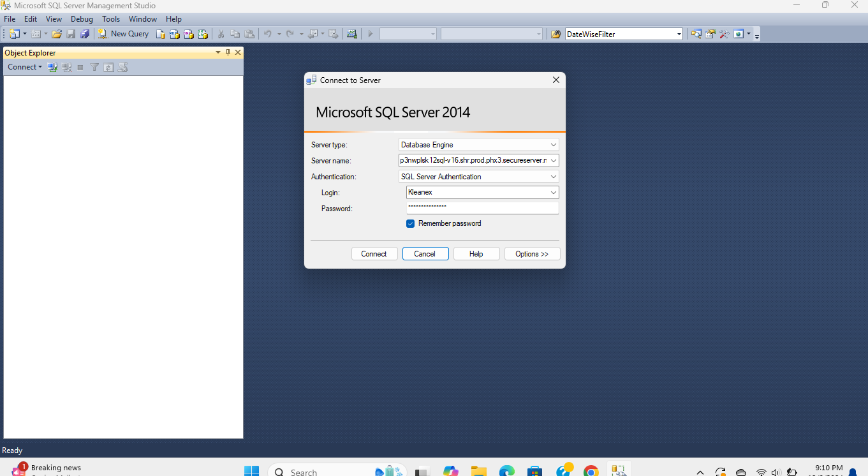Image resolution: width=868 pixels, height=476 pixels.
Task: Click the Open File folder icon
Action: [57, 34]
